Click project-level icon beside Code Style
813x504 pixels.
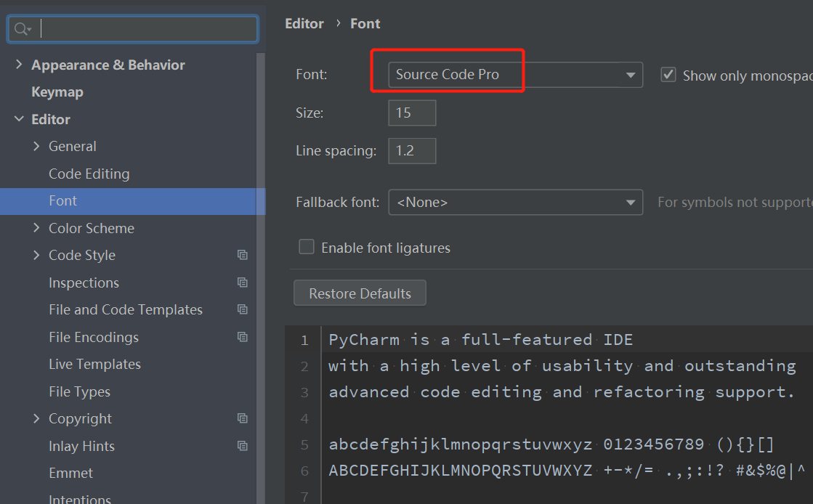pyautogui.click(x=243, y=255)
